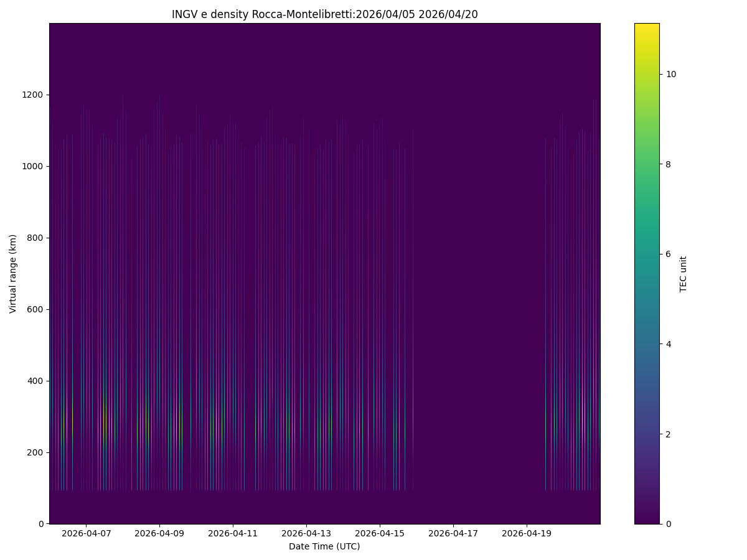Select the 2026-04-15 date tick label
Viewport: 747px width, 560px height.
380,533
